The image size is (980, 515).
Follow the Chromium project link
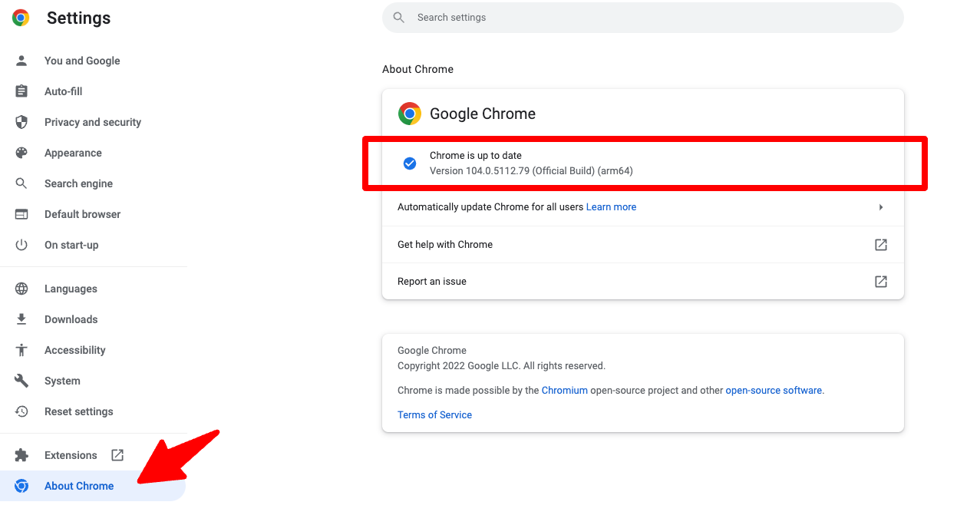pos(564,390)
